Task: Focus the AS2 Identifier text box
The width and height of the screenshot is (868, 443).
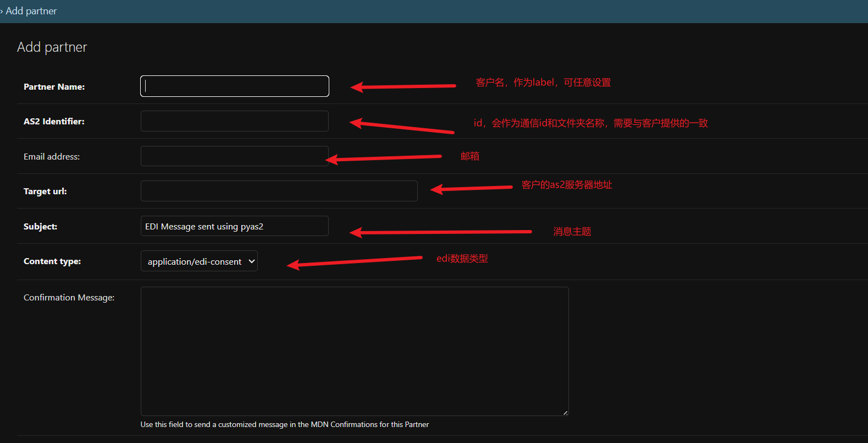Action: 235,121
